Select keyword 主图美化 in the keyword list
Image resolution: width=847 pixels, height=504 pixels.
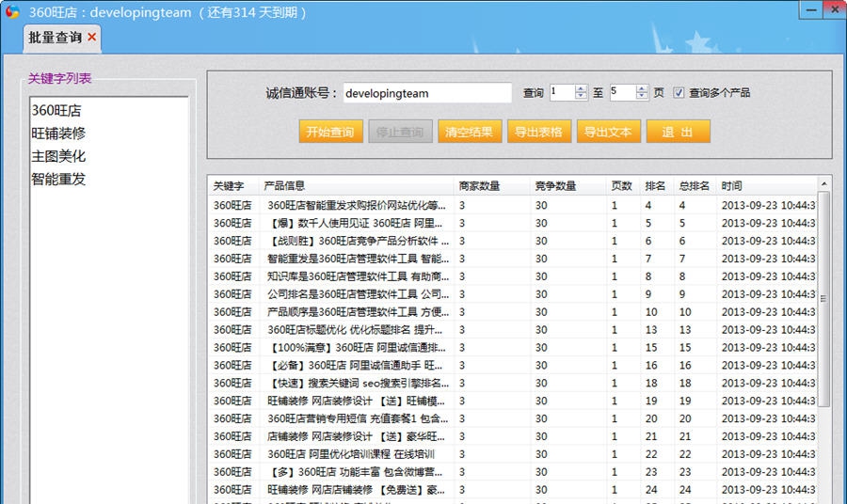58,156
